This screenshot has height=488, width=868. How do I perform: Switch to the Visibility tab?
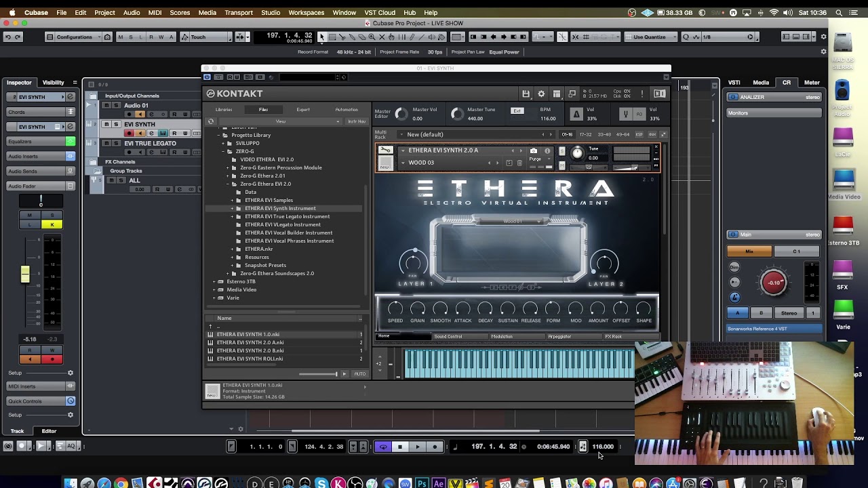[54, 83]
